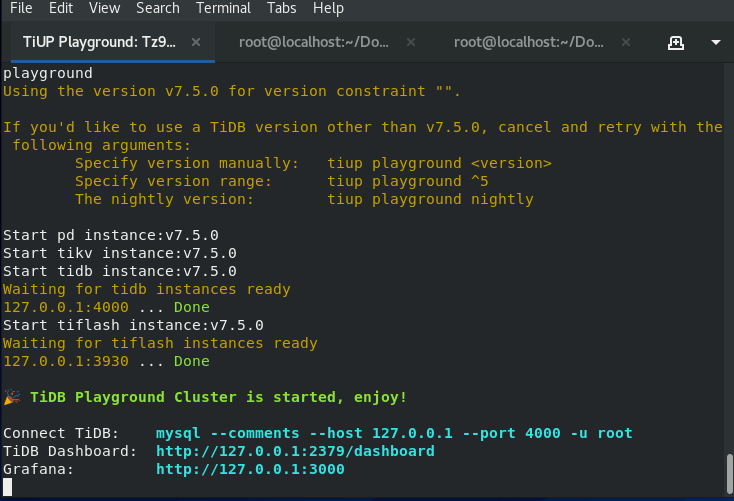Click the terminal cursor on the last line
Screen dimensions: 734x501
coord(8,487)
